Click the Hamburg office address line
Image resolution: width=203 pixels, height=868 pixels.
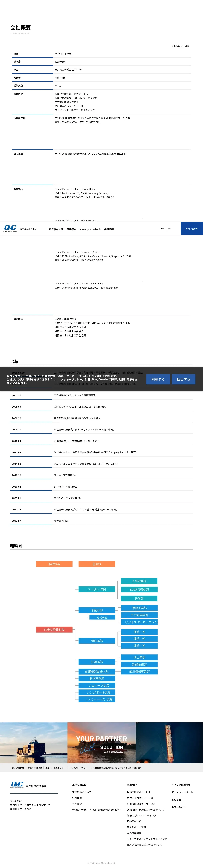pyautogui.click(x=82, y=193)
